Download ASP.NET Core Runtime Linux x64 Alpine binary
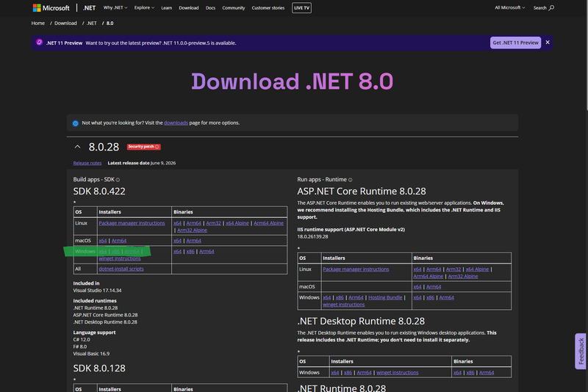Viewport: 588px width, 392px height. coord(477,269)
